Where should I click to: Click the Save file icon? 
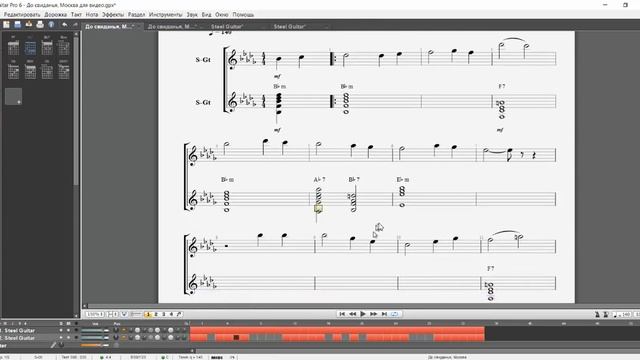pos(17,25)
